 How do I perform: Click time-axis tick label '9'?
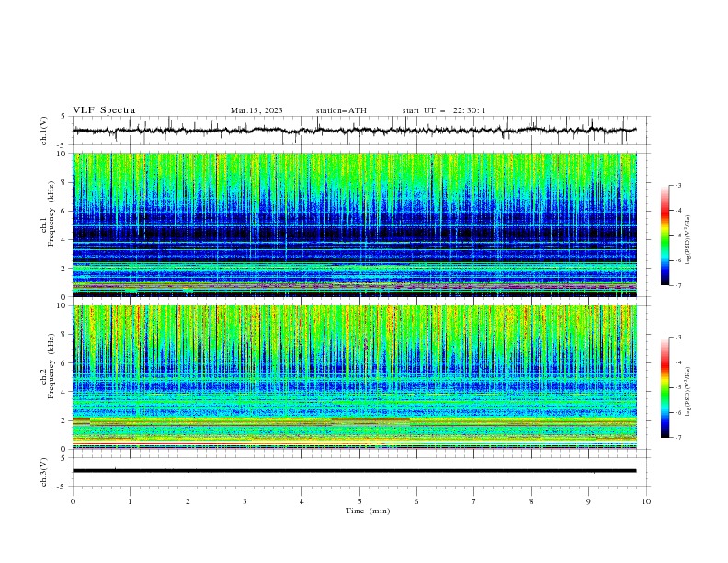588,501
